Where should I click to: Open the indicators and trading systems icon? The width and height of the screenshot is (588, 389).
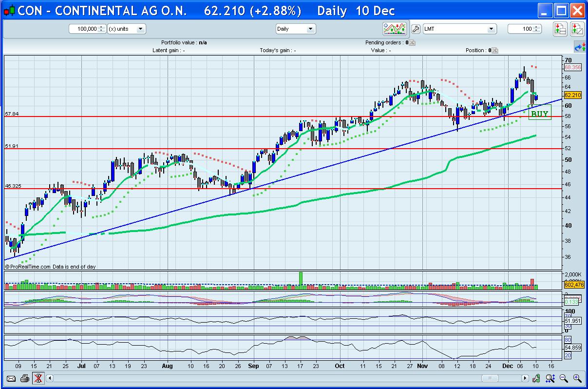pyautogui.click(x=395, y=29)
